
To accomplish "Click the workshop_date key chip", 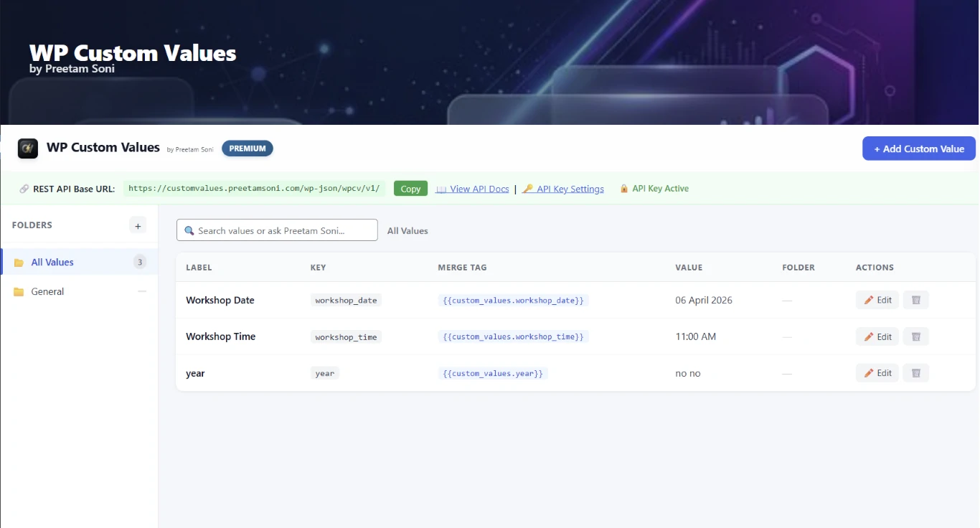I will click(x=346, y=301).
